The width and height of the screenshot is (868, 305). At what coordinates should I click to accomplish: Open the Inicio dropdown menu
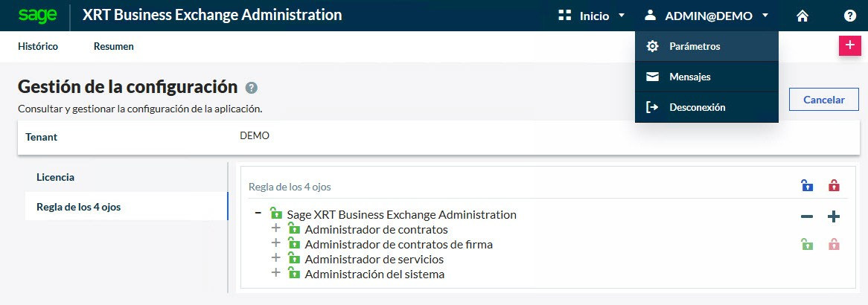(x=592, y=16)
